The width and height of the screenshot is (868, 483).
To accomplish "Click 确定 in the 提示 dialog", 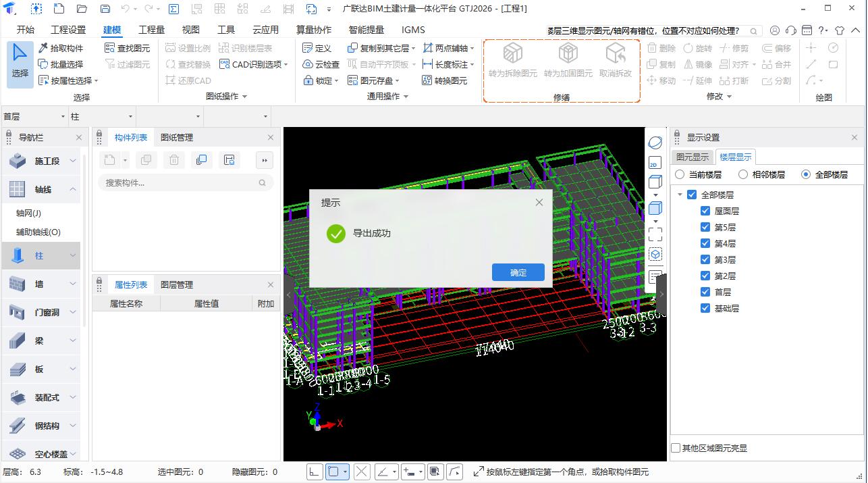I will 518,272.
